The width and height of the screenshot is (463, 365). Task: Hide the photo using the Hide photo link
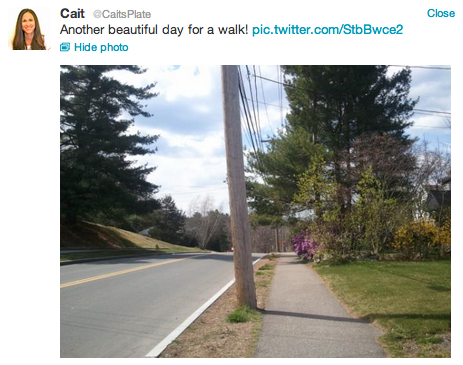101,47
